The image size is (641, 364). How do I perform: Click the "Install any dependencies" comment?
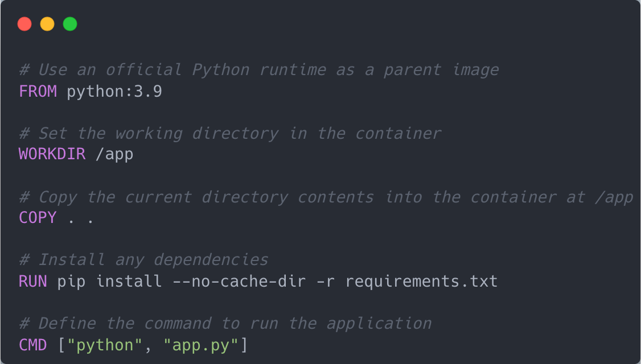click(x=143, y=260)
